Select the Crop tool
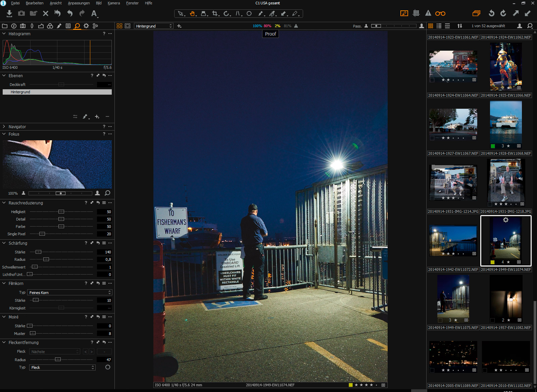 point(215,14)
